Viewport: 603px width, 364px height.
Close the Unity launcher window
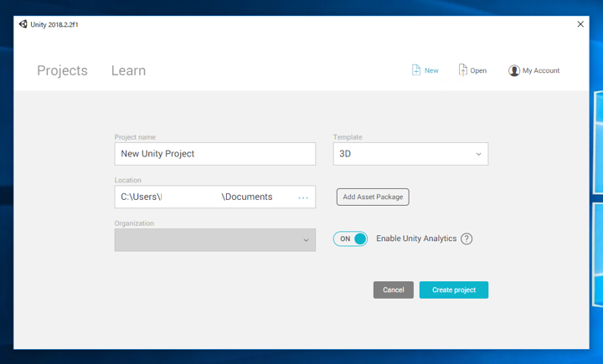[580, 24]
